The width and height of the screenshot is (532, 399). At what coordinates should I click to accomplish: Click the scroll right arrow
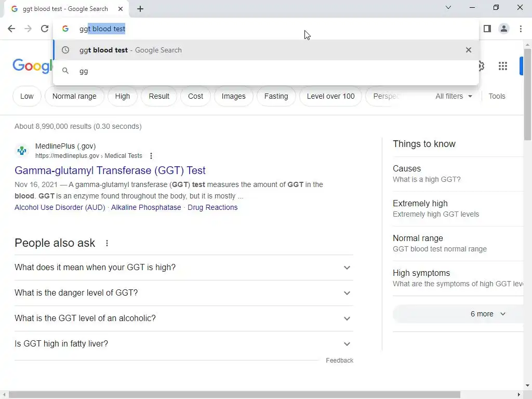click(x=519, y=395)
